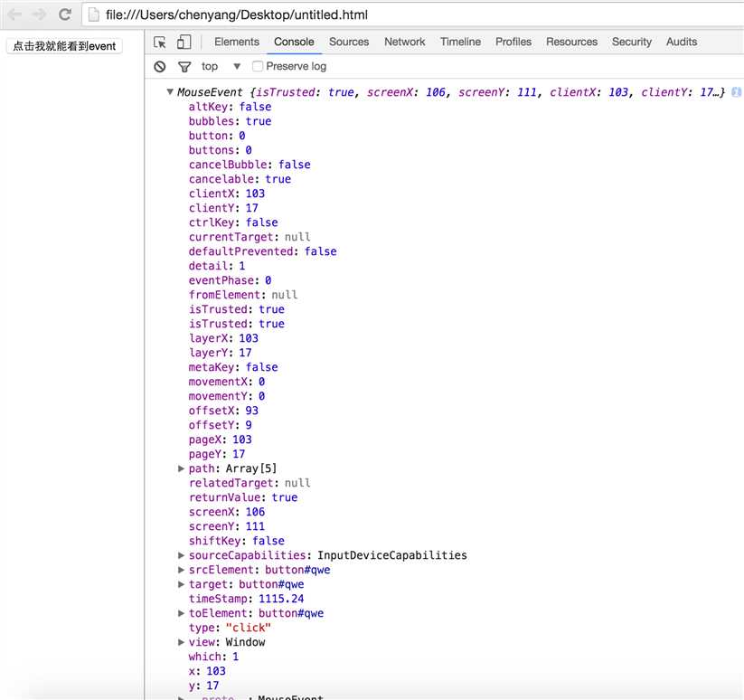Click the defaultPrevented: false line
Viewport: 744px width, 700px height.
point(262,251)
